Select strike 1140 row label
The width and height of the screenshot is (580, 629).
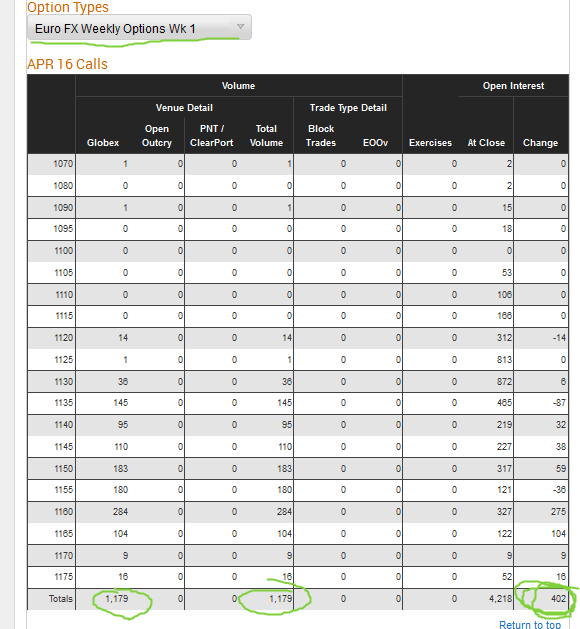[x=63, y=425]
